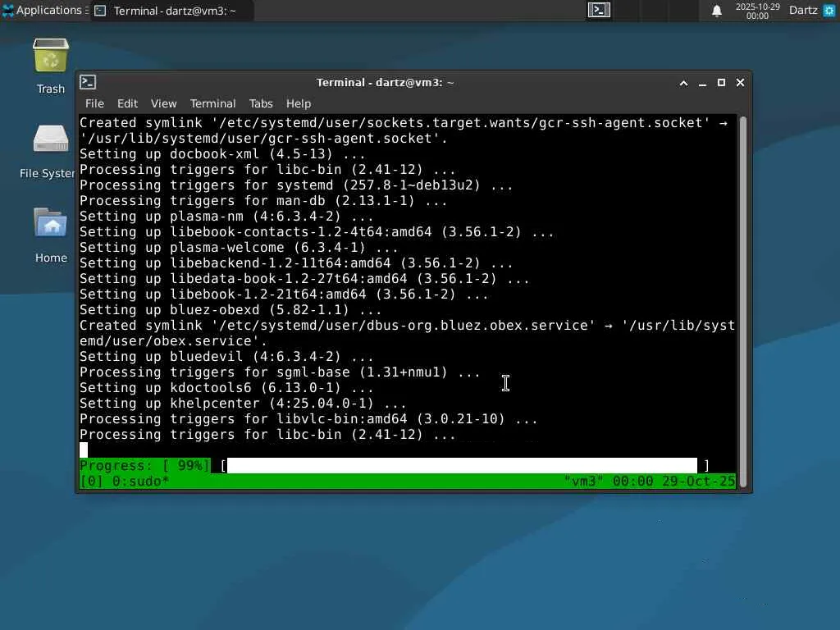Open the Terminal menu

[212, 103]
